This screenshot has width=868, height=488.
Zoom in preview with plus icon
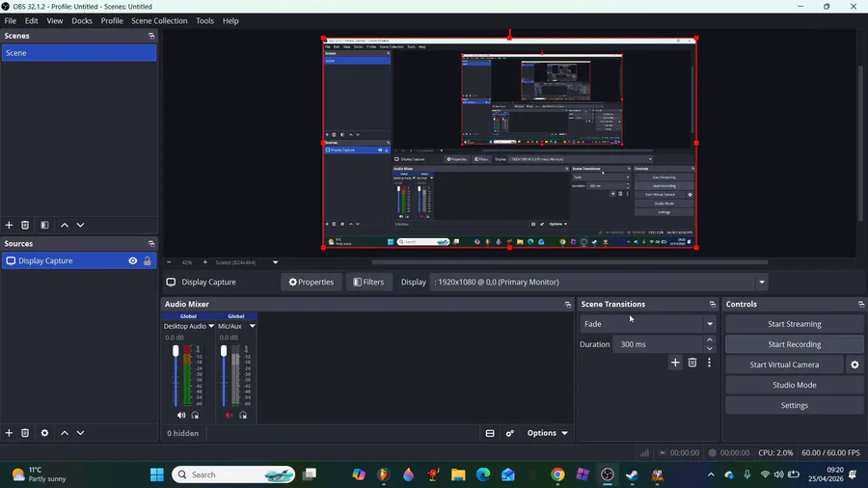pyautogui.click(x=204, y=262)
